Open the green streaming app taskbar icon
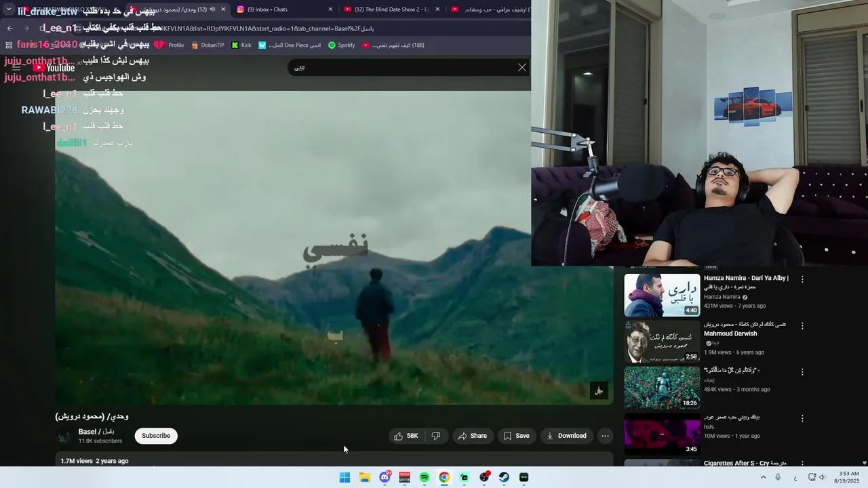Image resolution: width=868 pixels, height=488 pixels. [x=464, y=477]
